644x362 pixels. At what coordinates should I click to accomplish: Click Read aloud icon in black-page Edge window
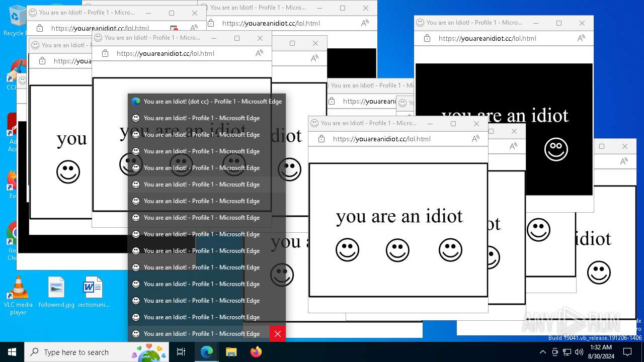581,38
